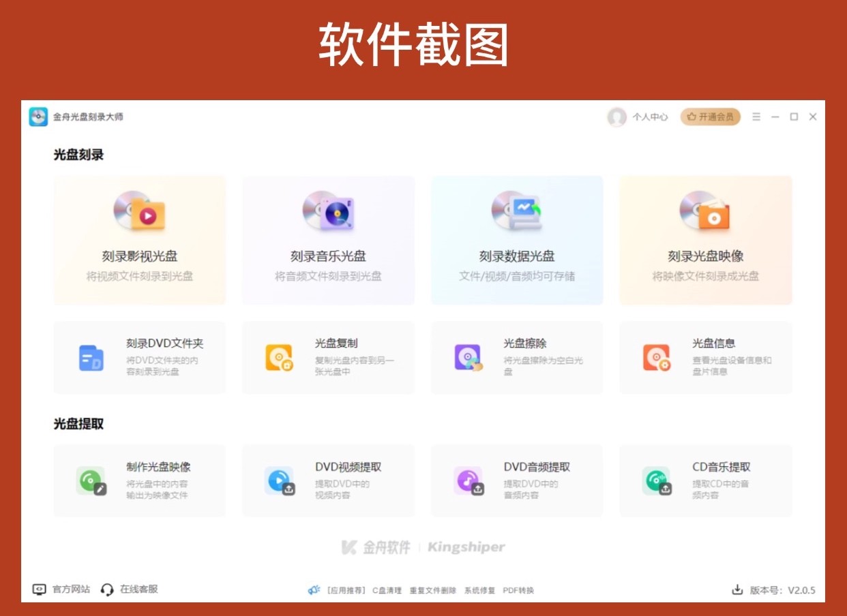Click the 版本号: V2.0.5 text
The image size is (847, 616).
pos(783,590)
